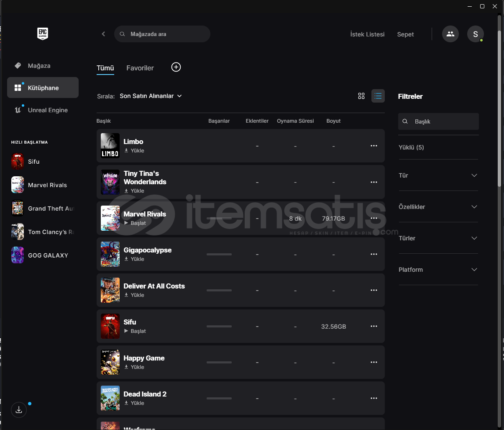Click the Gigapocalypse cover thumbnail
The image size is (504, 430).
coord(110,254)
